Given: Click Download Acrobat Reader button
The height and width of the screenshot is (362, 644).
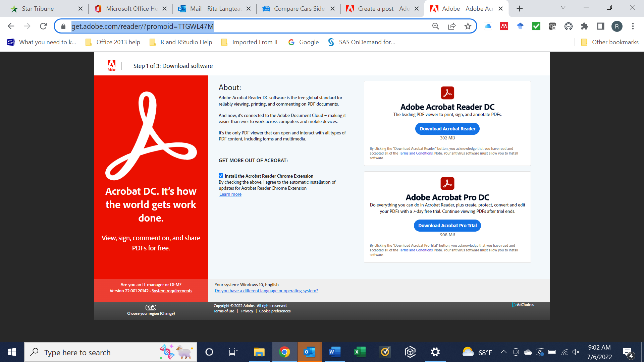Looking at the screenshot, I should [447, 129].
